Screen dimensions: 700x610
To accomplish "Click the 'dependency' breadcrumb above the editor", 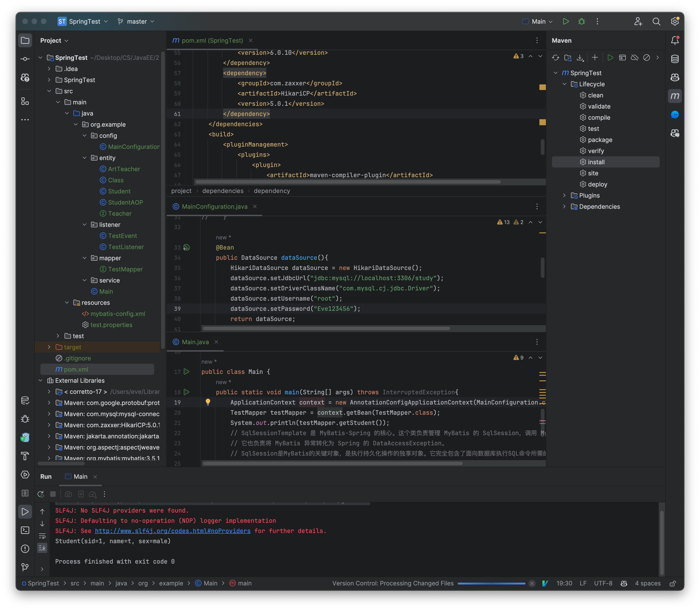I will pos(272,191).
